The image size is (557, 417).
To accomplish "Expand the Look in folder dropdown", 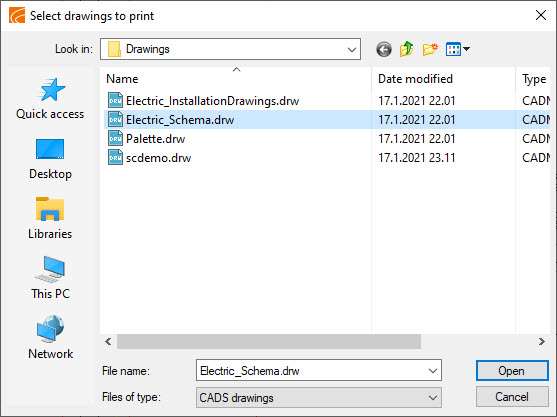I will (352, 49).
